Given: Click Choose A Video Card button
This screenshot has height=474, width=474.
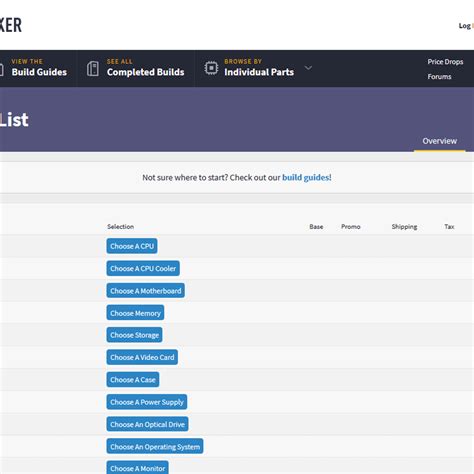Looking at the screenshot, I should (142, 357).
